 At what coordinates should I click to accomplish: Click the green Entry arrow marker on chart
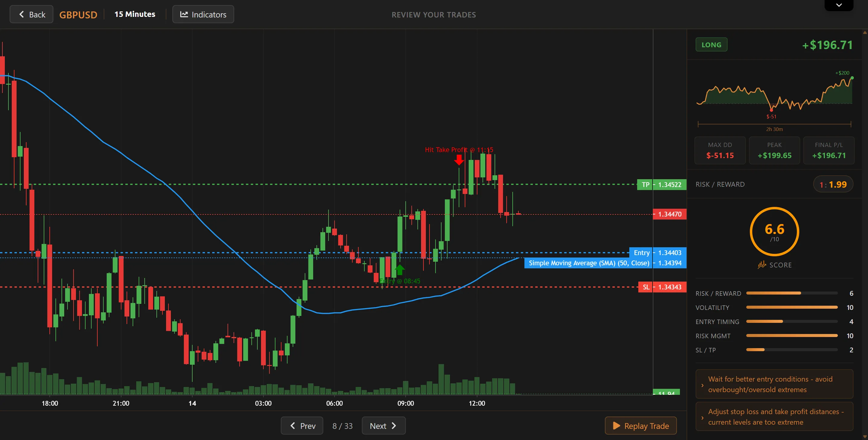coord(400,269)
